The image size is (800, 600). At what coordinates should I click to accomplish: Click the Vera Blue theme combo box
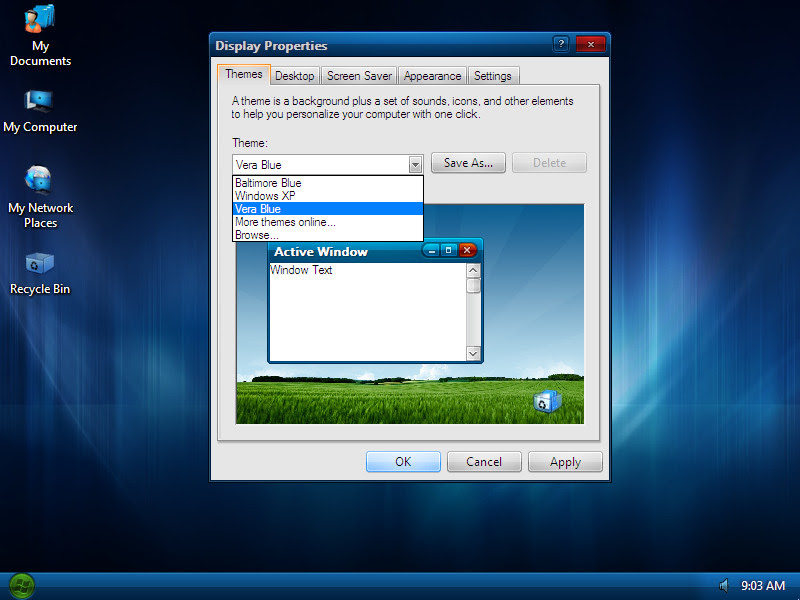click(328, 165)
